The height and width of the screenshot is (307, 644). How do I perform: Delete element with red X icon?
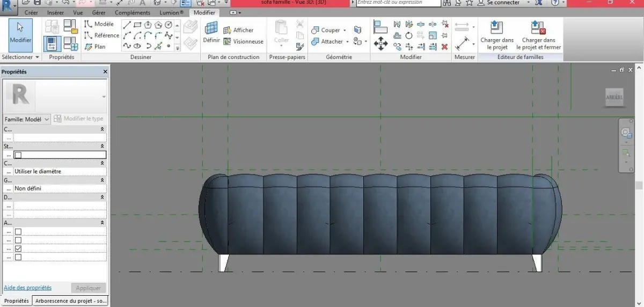444,47
